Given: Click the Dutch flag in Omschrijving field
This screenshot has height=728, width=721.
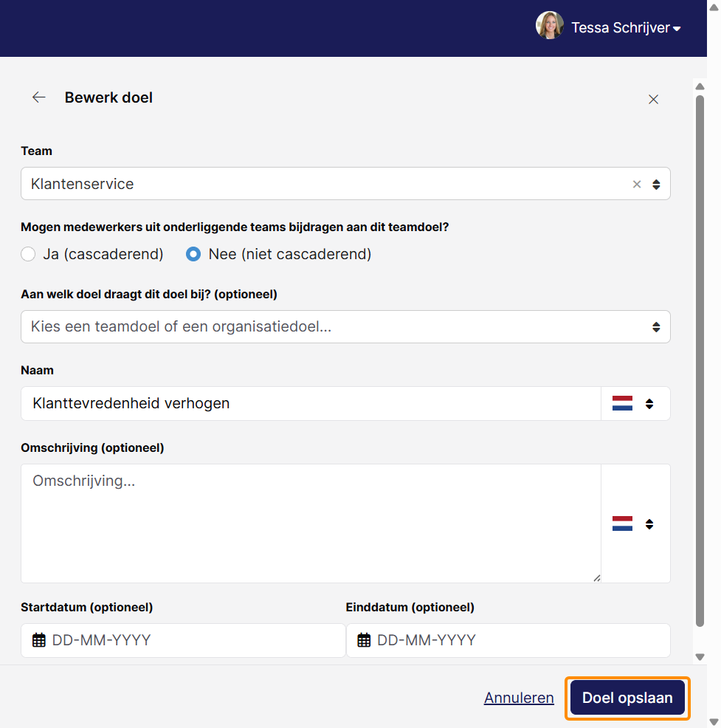Looking at the screenshot, I should [622, 523].
